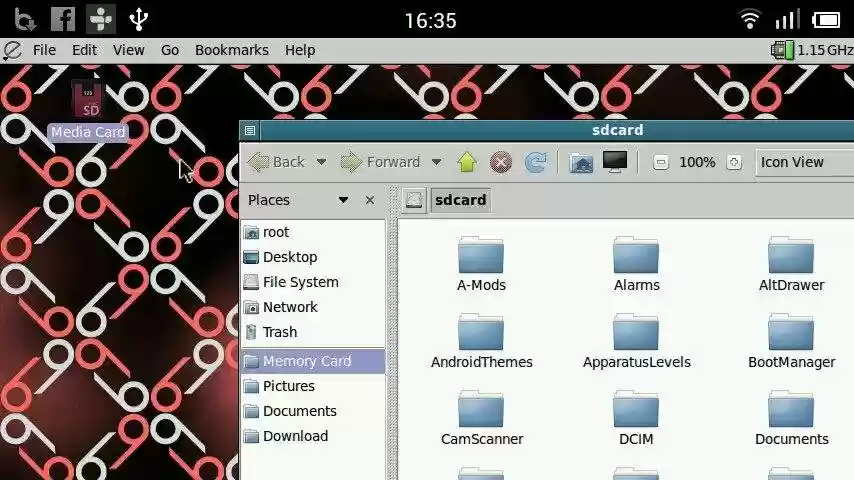Open the Bookmarks menu

pyautogui.click(x=231, y=50)
